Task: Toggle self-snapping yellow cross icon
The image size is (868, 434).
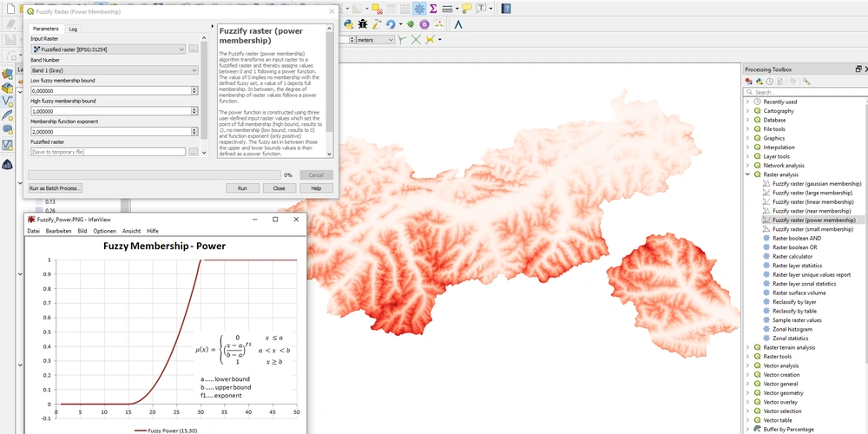Action: [430, 40]
